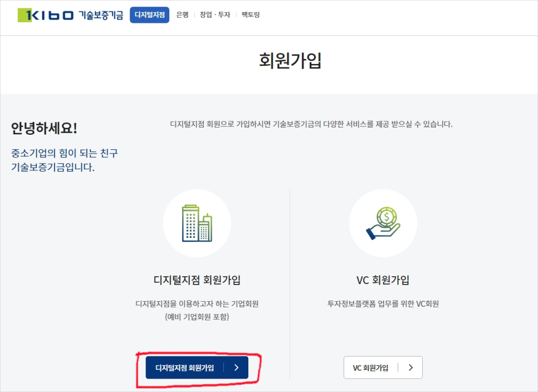This screenshot has height=392, width=538.
Task: Open the 은행 menu item
Action: [x=182, y=15]
